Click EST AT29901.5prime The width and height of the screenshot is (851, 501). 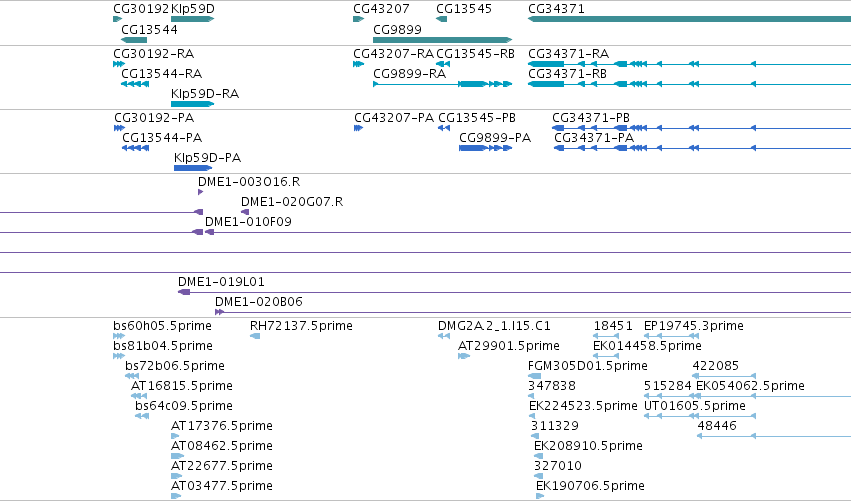(509, 346)
